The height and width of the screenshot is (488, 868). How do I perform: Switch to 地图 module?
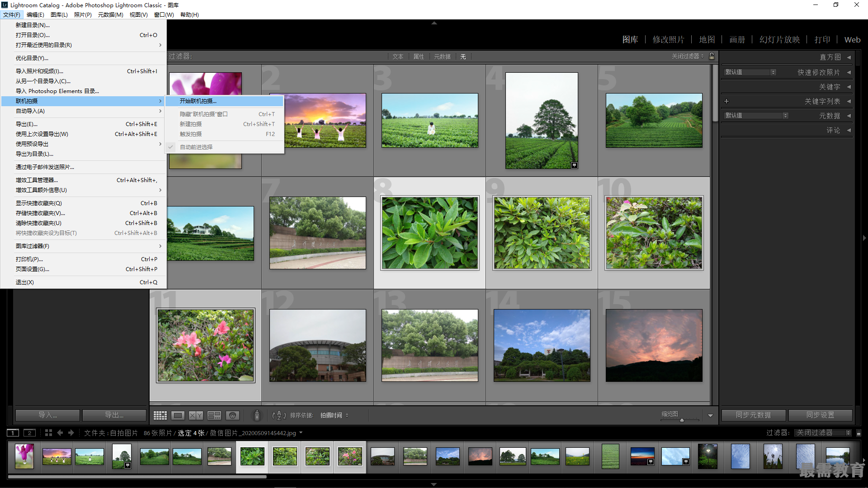click(x=707, y=40)
